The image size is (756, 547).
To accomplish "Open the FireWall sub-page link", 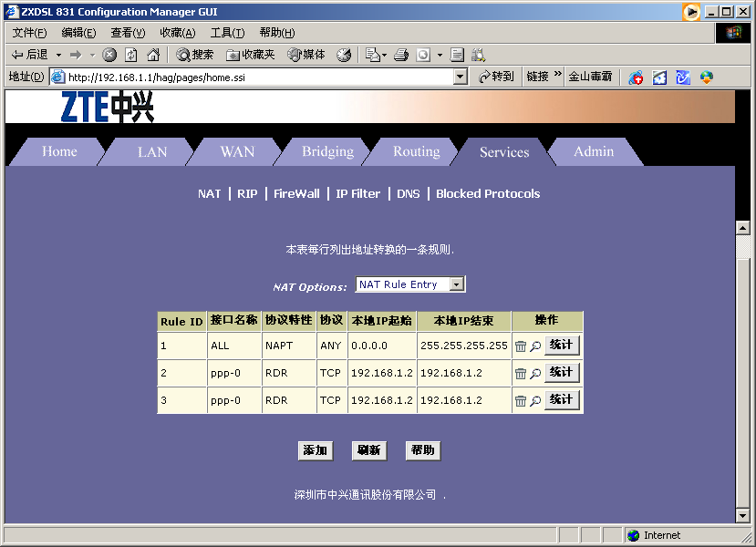I will pyautogui.click(x=296, y=194).
